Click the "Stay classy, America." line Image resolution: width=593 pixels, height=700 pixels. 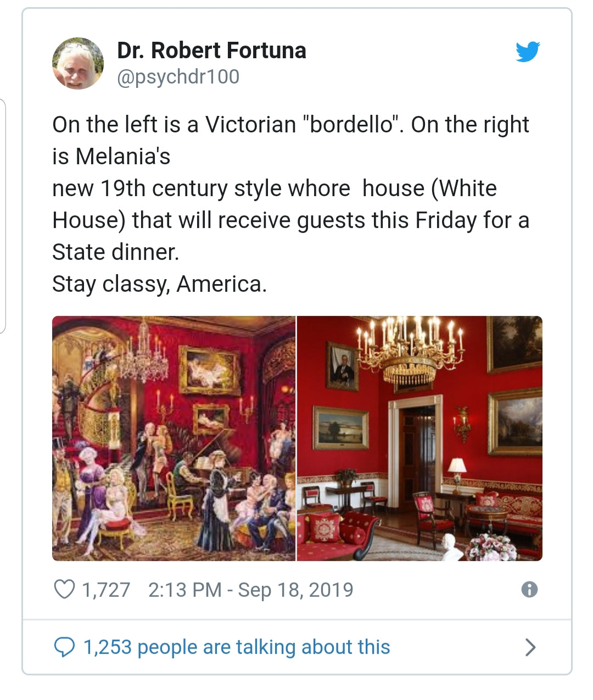(x=159, y=284)
